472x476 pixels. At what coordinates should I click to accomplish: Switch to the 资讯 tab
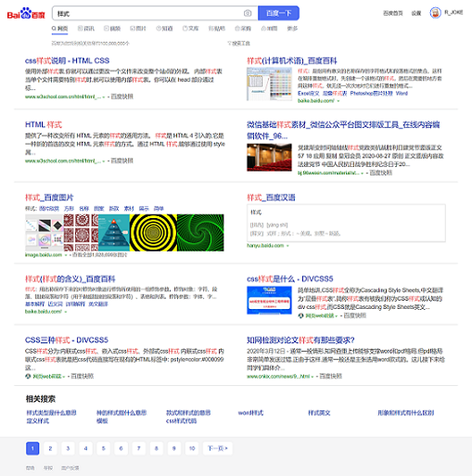86,29
